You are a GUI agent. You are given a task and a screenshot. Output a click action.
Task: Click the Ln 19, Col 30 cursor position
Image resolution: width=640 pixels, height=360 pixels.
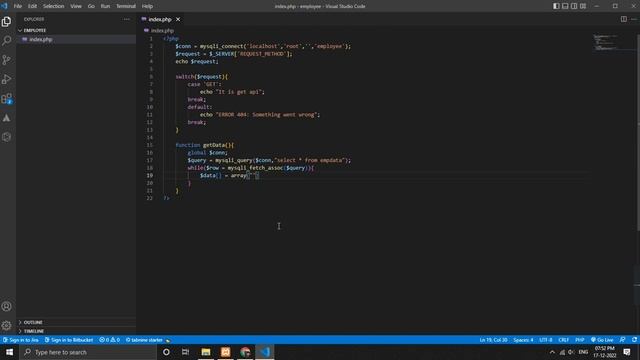coord(493,340)
